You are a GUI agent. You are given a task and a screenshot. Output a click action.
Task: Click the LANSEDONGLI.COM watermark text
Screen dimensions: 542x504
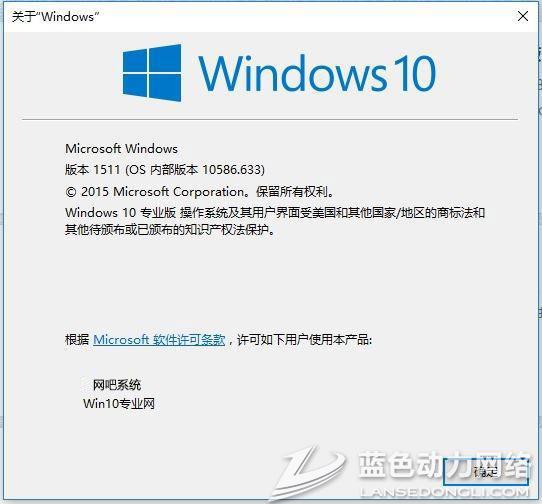point(445,492)
